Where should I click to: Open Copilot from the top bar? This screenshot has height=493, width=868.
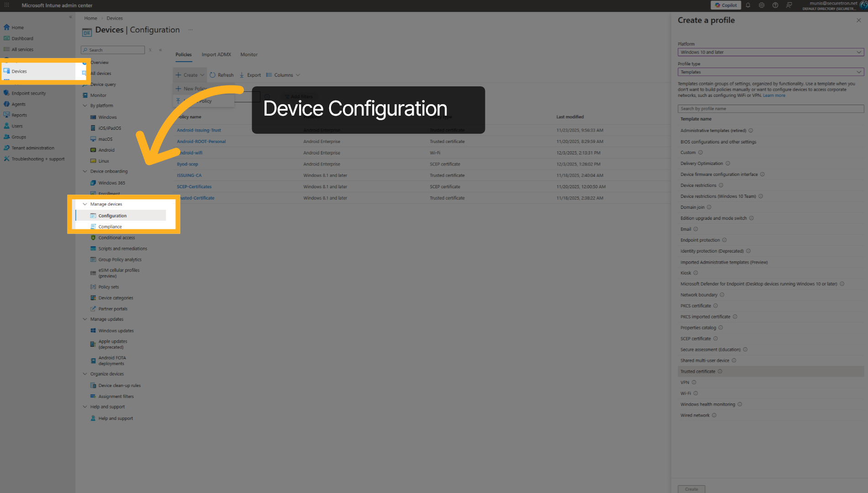(726, 5)
